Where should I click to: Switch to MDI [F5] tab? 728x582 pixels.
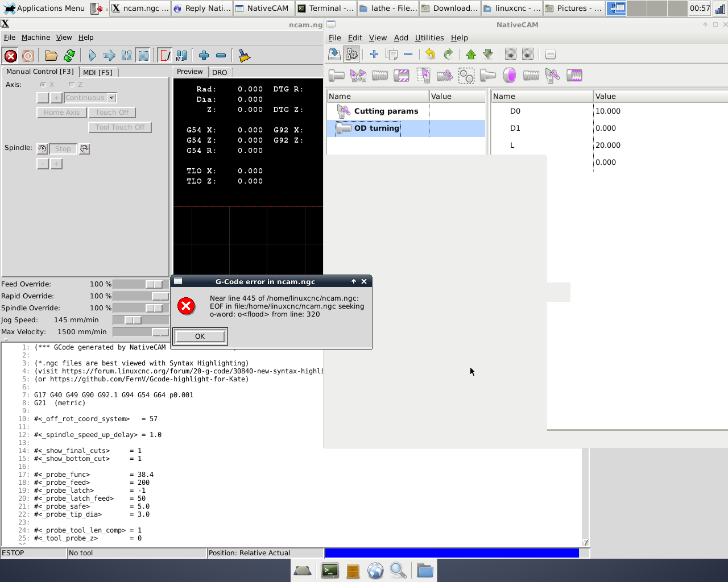[x=98, y=72]
